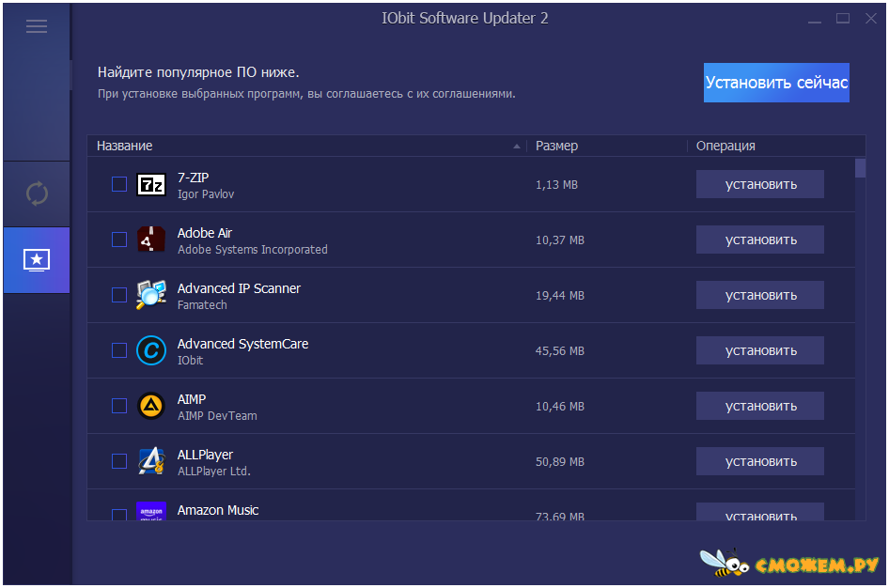Screen dimensions: 889x588
Task: Click the 50,89 MB size value
Action: [x=559, y=462]
